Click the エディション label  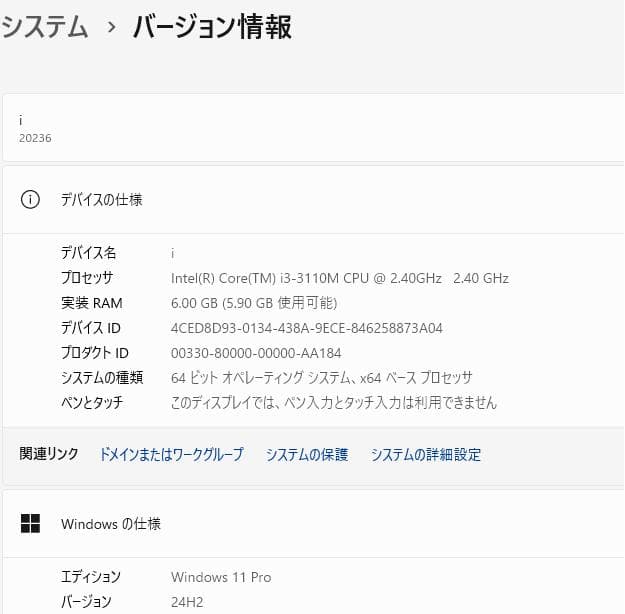click(90, 577)
